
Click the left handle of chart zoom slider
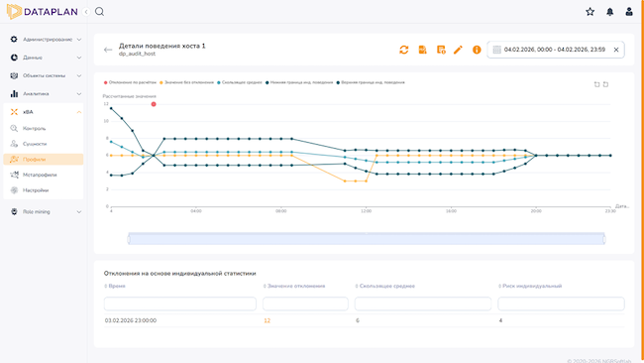click(129, 238)
